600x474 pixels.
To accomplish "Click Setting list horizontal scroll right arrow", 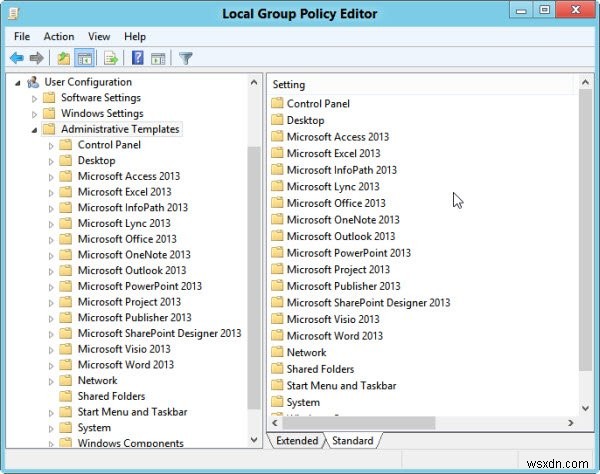I will click(x=571, y=423).
